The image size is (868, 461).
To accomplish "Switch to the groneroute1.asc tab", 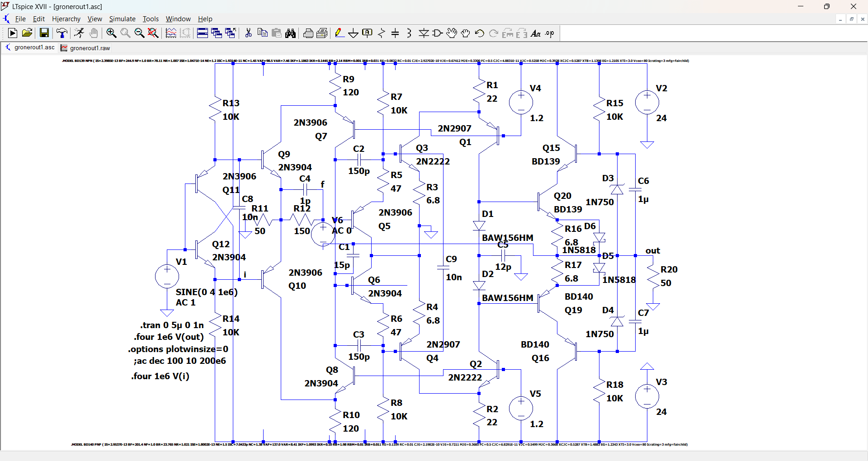I will pyautogui.click(x=30, y=47).
